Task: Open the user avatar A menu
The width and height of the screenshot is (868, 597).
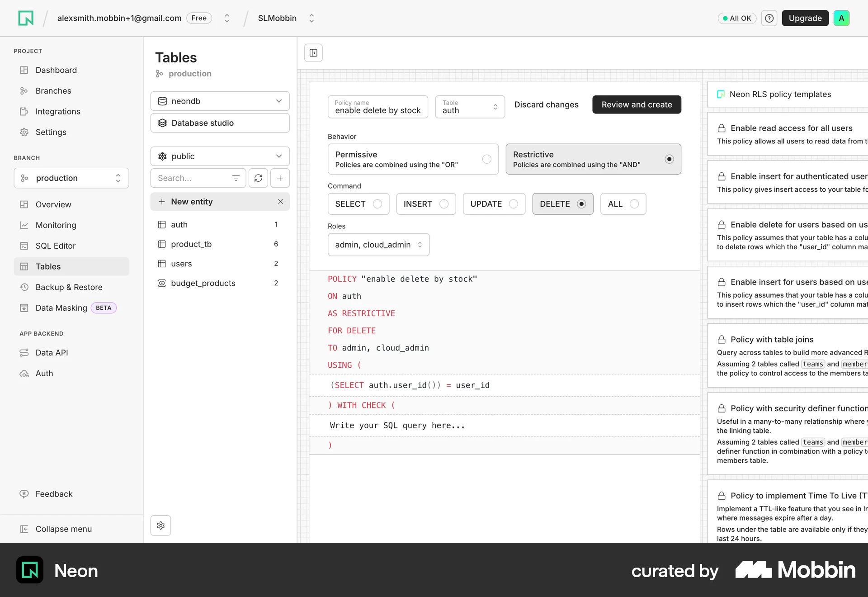Action: [841, 18]
